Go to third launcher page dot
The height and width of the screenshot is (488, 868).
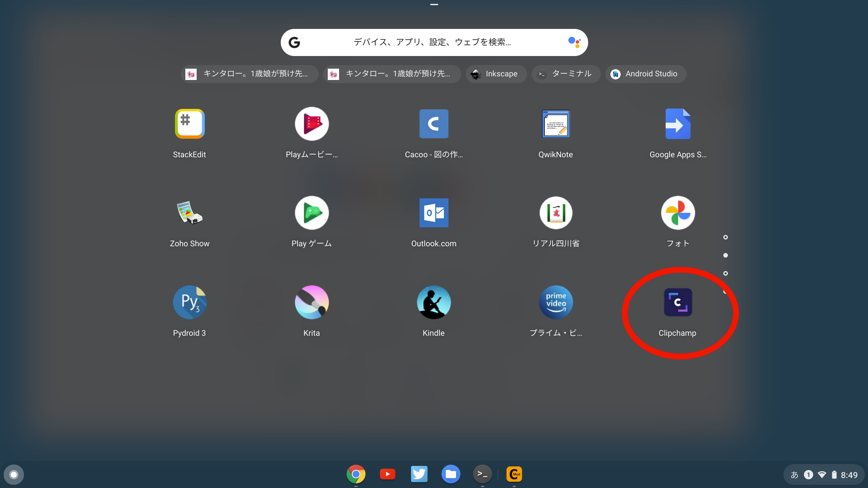726,273
